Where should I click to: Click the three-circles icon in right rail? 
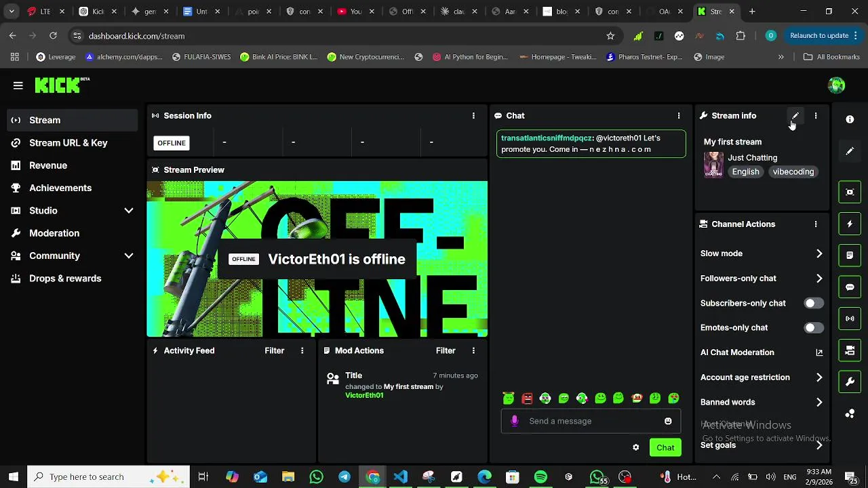850,413
